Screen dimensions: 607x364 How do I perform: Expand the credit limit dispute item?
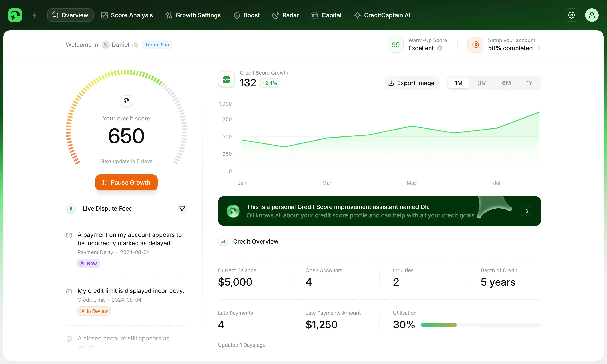point(130,291)
